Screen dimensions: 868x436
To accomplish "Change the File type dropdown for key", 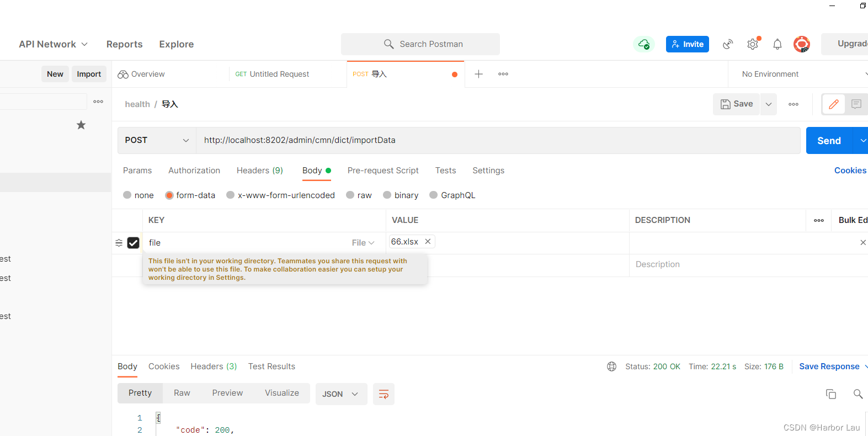I will 363,243.
